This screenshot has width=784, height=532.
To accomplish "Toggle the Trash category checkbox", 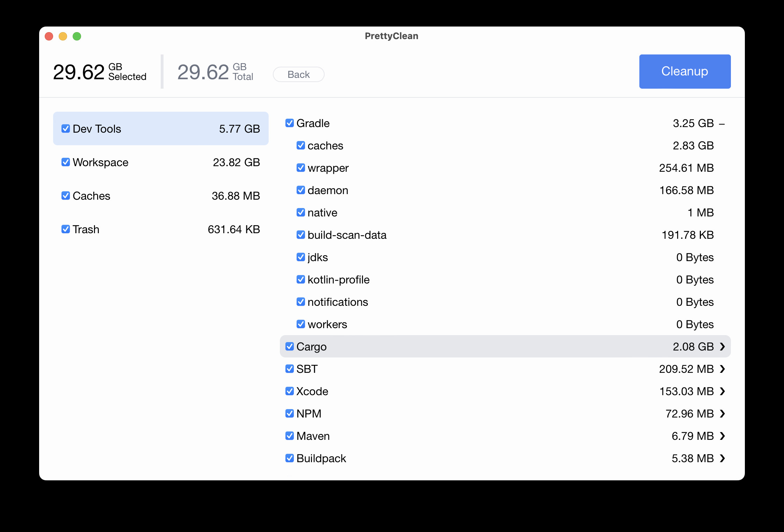I will coord(66,229).
